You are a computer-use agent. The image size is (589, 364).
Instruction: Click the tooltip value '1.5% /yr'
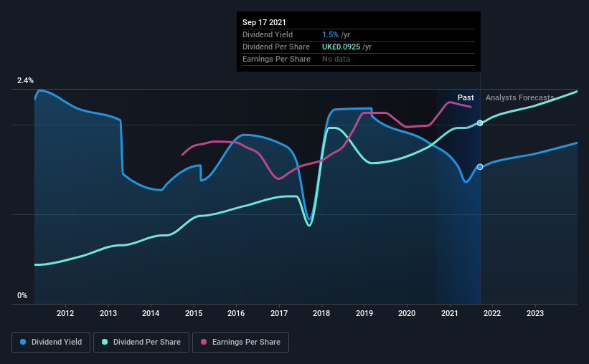(x=336, y=34)
